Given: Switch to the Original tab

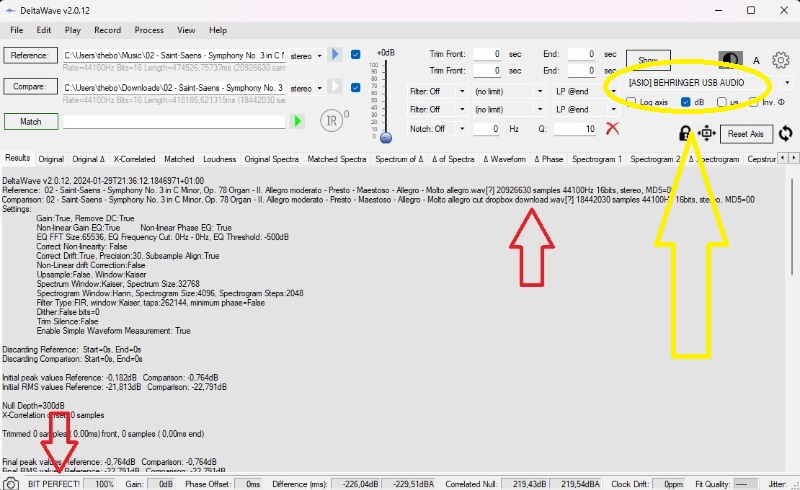Looking at the screenshot, I should click(x=51, y=159).
